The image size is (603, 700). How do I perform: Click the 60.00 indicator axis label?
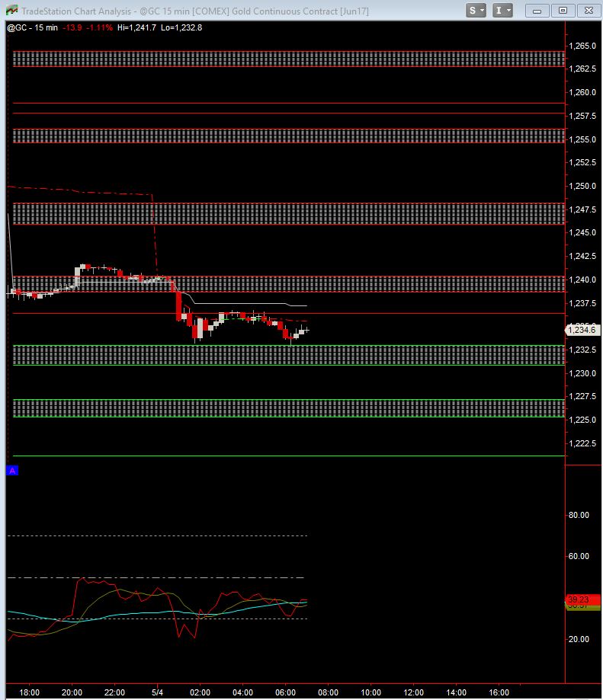(x=579, y=556)
